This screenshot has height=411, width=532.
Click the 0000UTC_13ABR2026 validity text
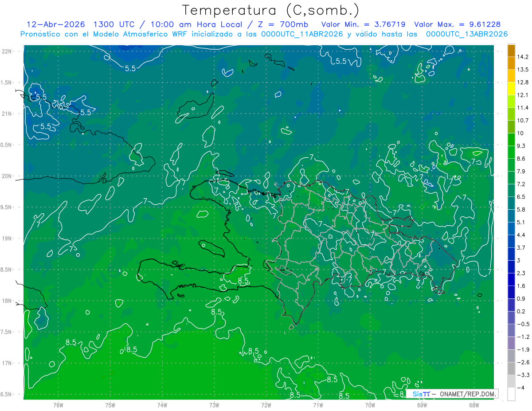(467, 34)
